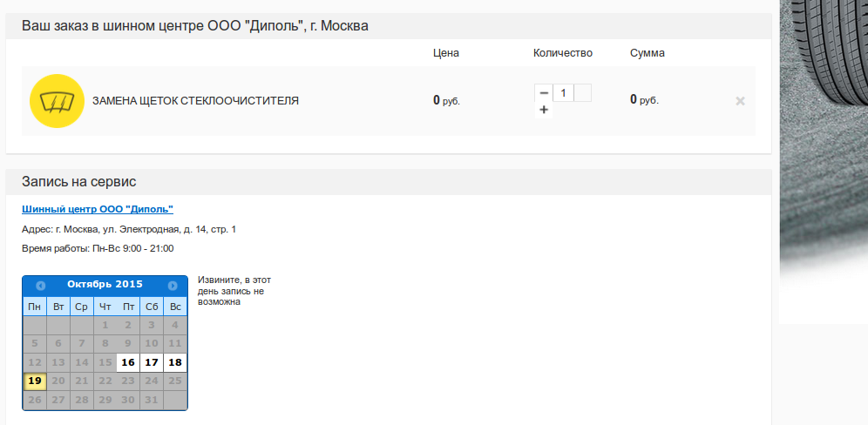Go to previous month in calendar
This screenshot has height=425, width=868.
click(40, 286)
